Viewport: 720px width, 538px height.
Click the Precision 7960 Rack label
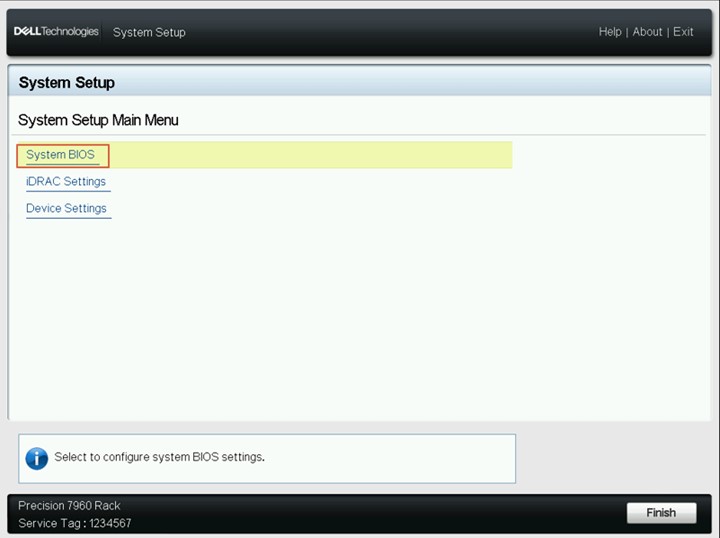coord(69,505)
